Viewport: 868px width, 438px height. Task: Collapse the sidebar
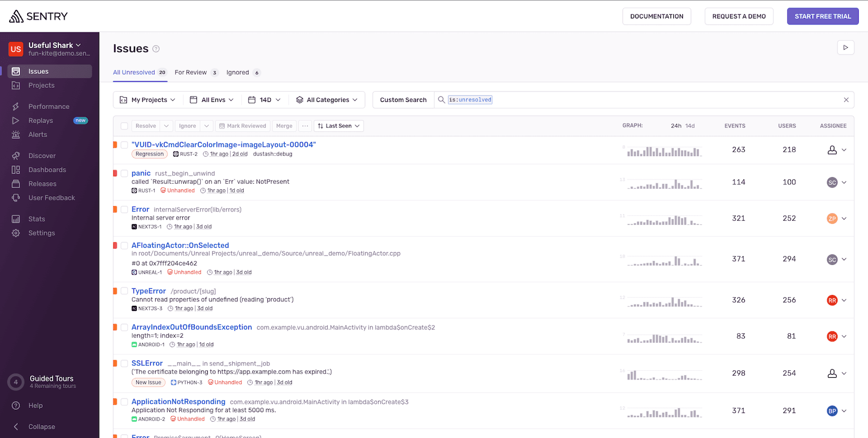tap(41, 427)
